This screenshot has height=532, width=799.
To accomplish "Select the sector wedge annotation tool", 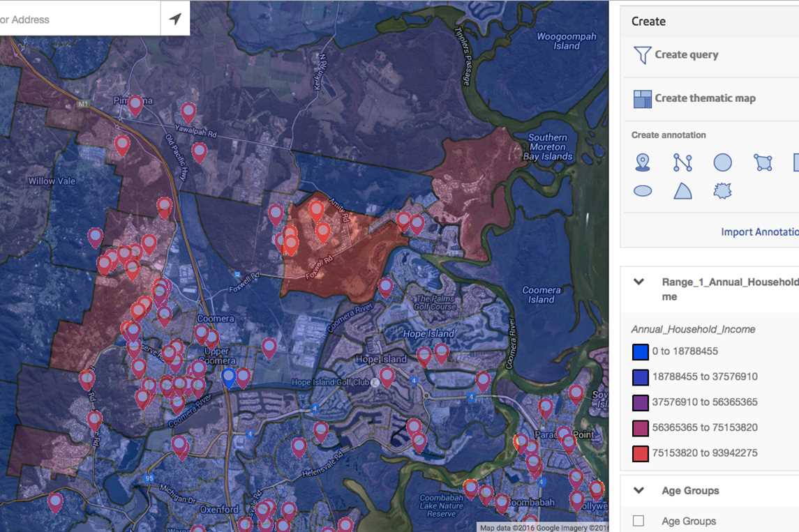I will point(682,191).
